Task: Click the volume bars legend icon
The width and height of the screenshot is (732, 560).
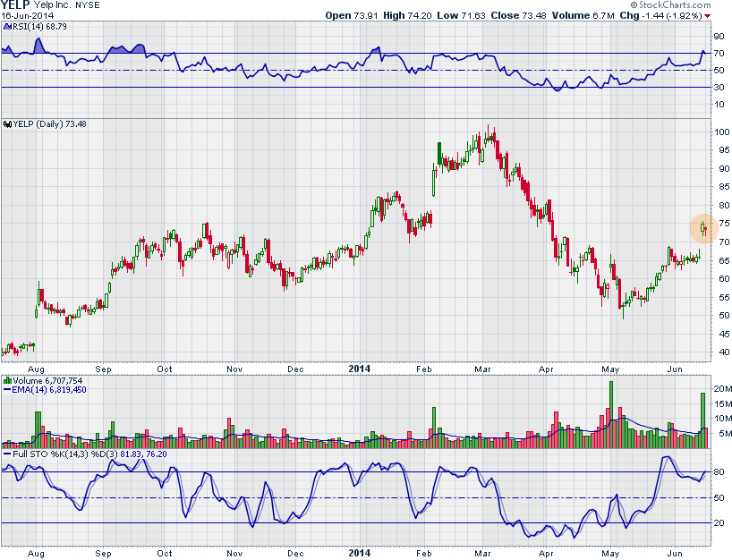Action: point(7,381)
